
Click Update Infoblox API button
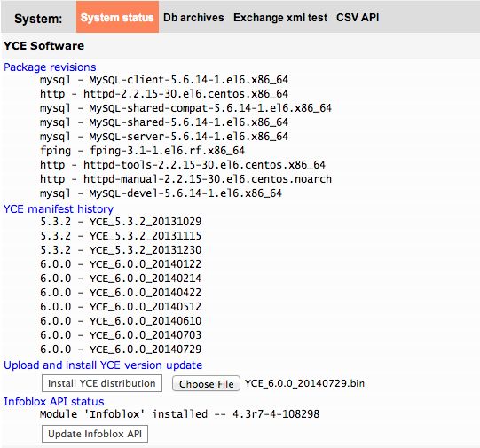(95, 434)
